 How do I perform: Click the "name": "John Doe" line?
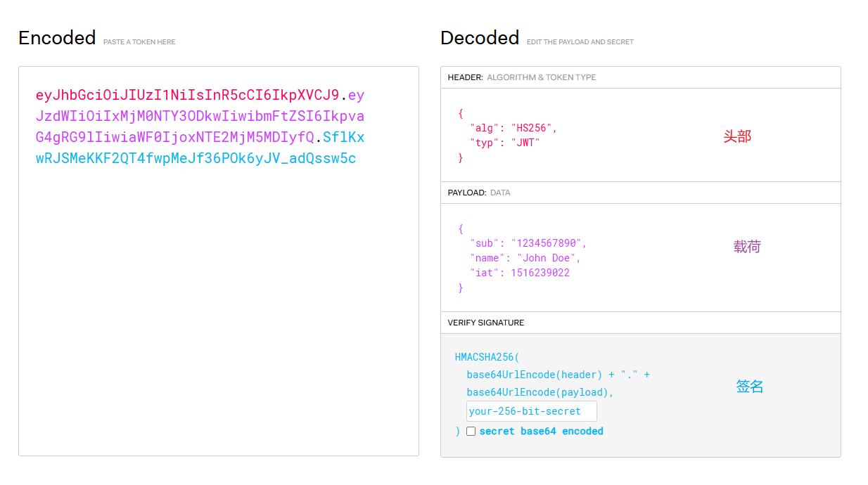point(525,258)
